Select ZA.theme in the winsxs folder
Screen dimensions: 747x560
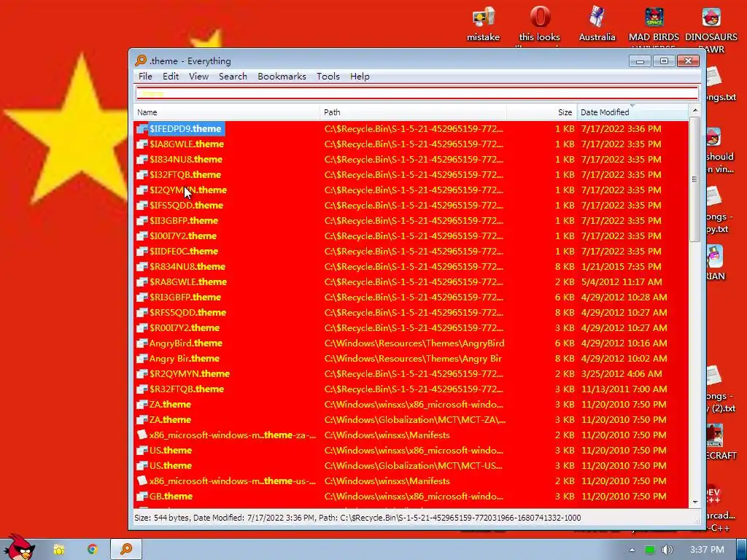point(170,404)
